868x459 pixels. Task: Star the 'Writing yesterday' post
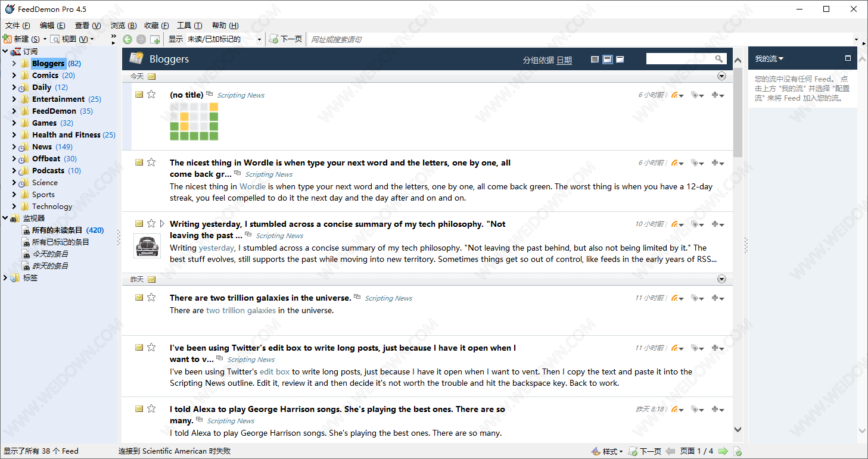(x=151, y=223)
